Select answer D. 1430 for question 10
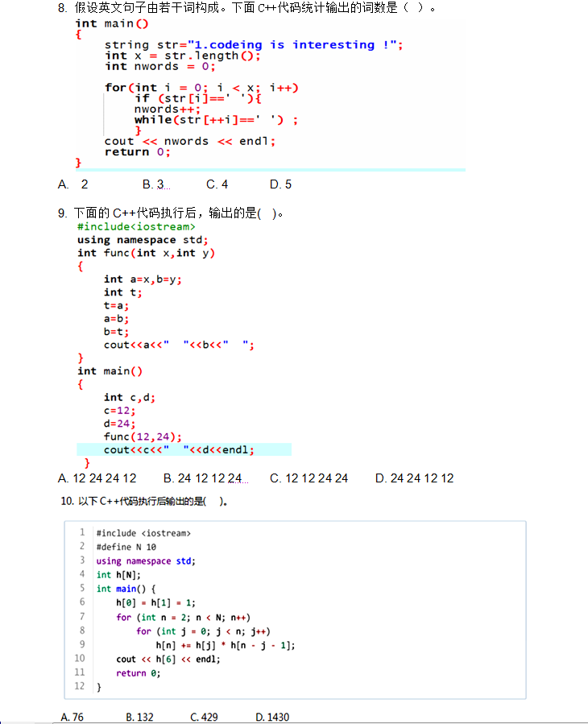The height and width of the screenshot is (724, 588). [x=272, y=717]
